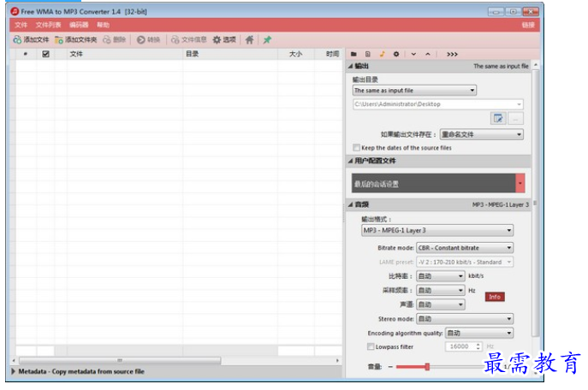The height and width of the screenshot is (390, 588).
Task: Click the 添加文件夹 add folder toolbar button
Action: coord(76,39)
